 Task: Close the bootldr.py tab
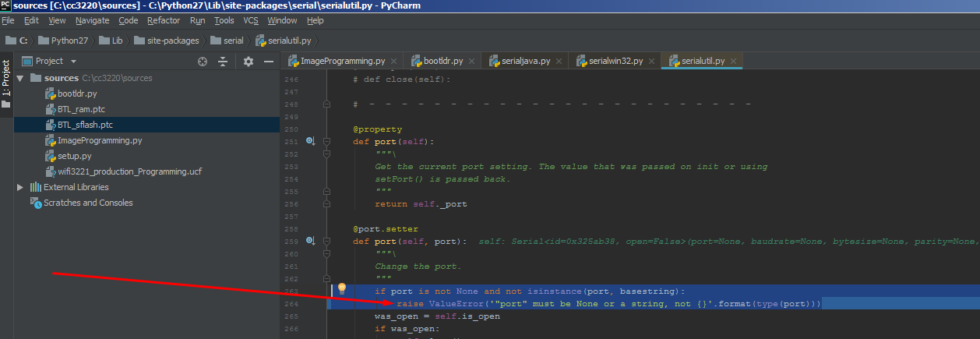[472, 61]
